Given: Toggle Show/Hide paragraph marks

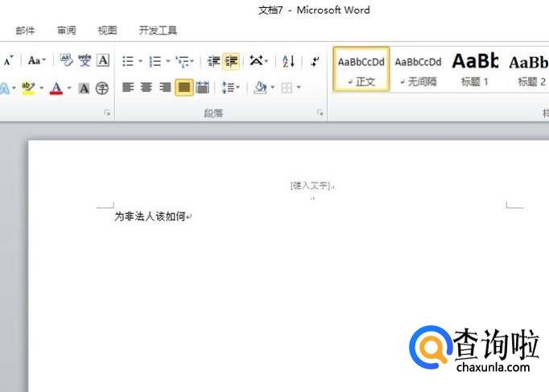Looking at the screenshot, I should pyautogui.click(x=315, y=61).
